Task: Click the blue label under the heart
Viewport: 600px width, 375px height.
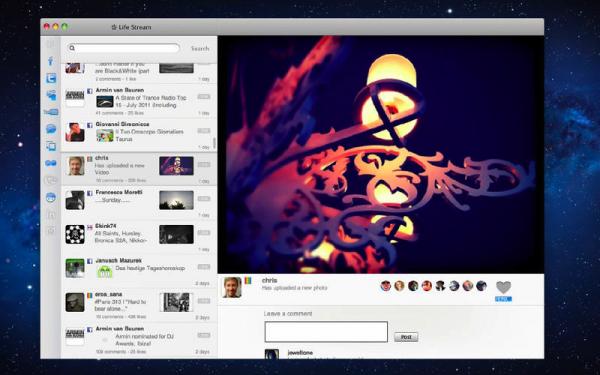Action: pyautogui.click(x=503, y=299)
